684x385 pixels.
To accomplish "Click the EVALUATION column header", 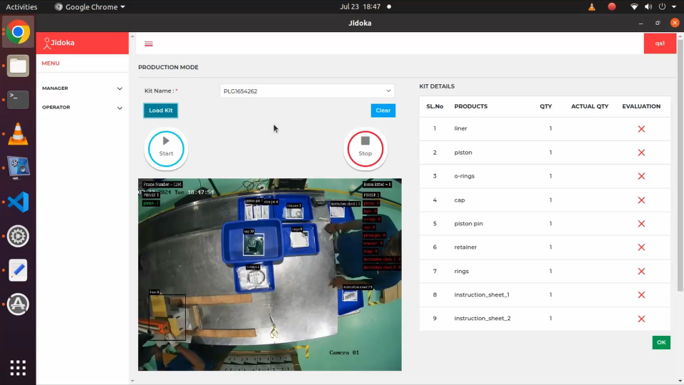I will 641,106.
